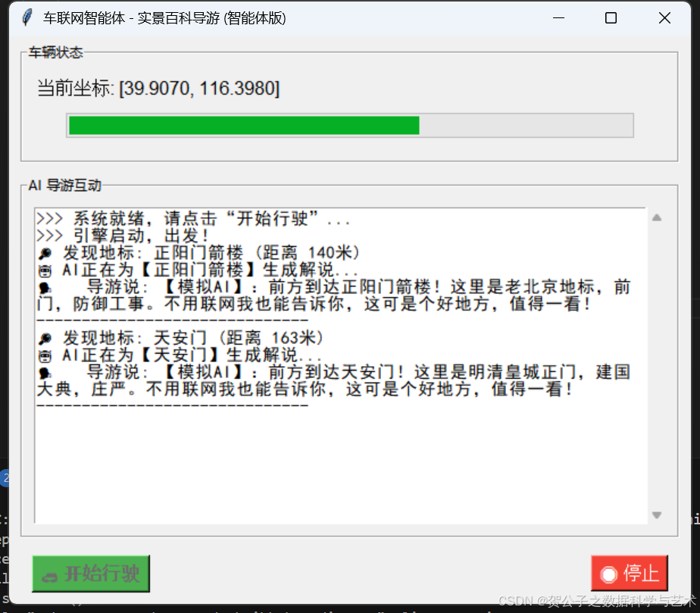This screenshot has height=613, width=700.
Task: Click the scroll-down arrow of the chat log
Action: point(656,514)
